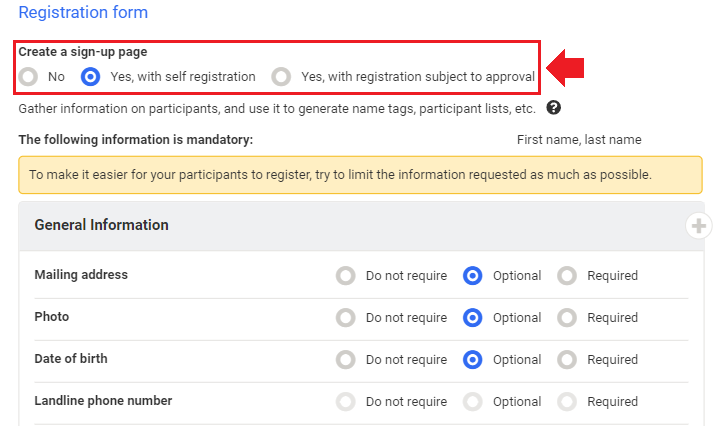Mark Mailing address as Required
The width and height of the screenshot is (714, 426).
(567, 276)
